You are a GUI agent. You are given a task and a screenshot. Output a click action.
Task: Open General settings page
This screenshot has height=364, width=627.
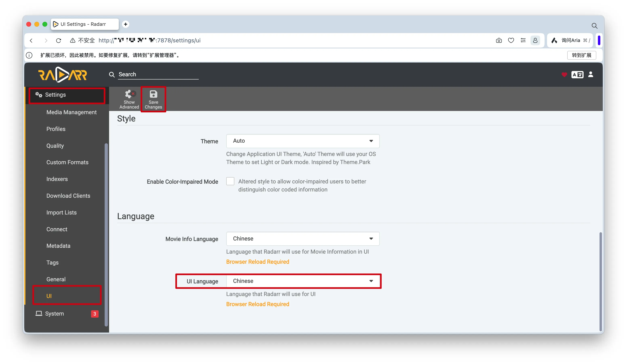click(56, 279)
